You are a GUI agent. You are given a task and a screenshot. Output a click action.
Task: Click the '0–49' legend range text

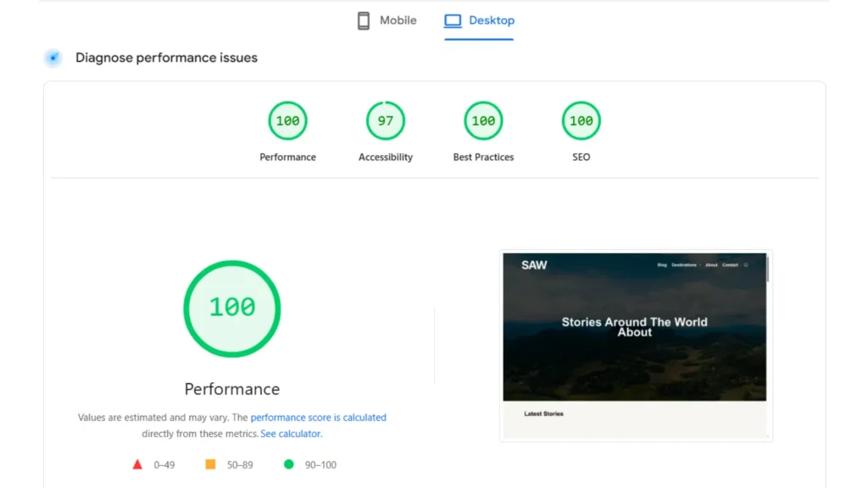[164, 465]
